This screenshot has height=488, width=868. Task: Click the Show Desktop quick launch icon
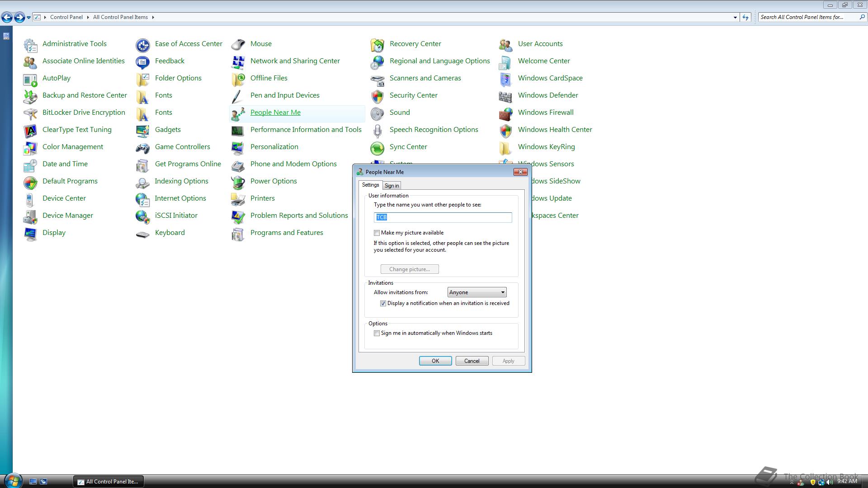[33, 482]
